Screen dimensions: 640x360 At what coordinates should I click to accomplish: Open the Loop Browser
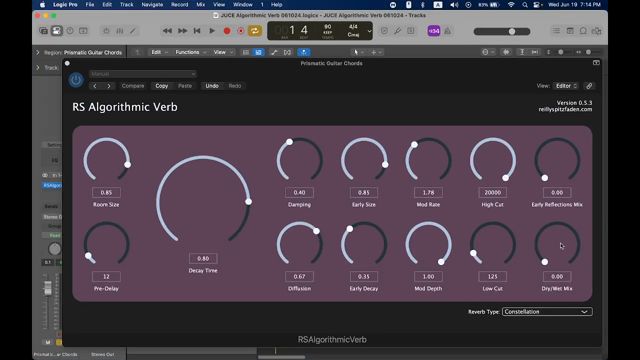[583, 31]
